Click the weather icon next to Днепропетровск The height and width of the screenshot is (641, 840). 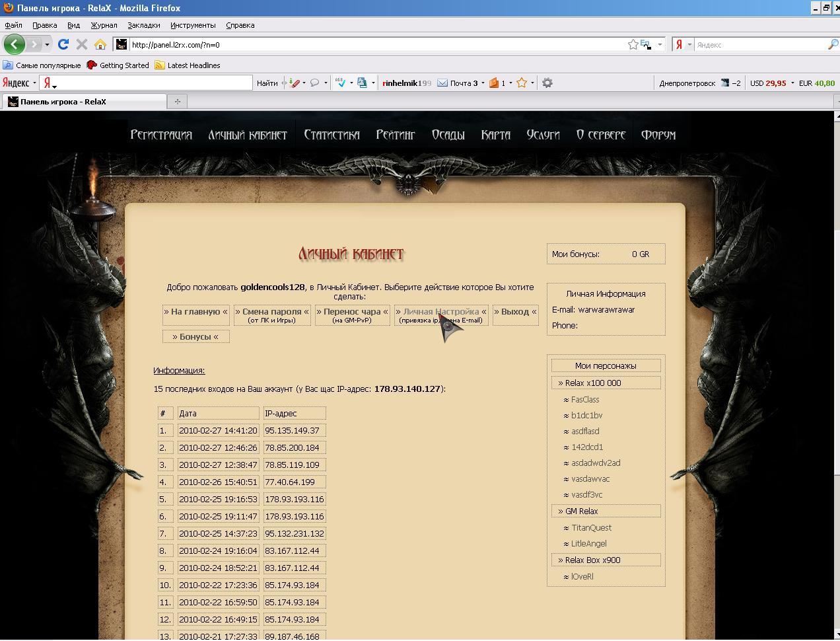(x=724, y=83)
